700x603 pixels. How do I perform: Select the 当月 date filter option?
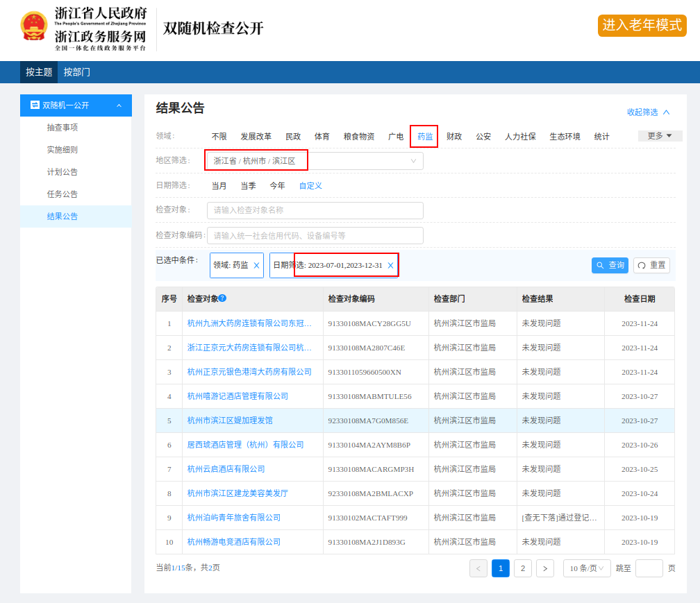tap(217, 185)
